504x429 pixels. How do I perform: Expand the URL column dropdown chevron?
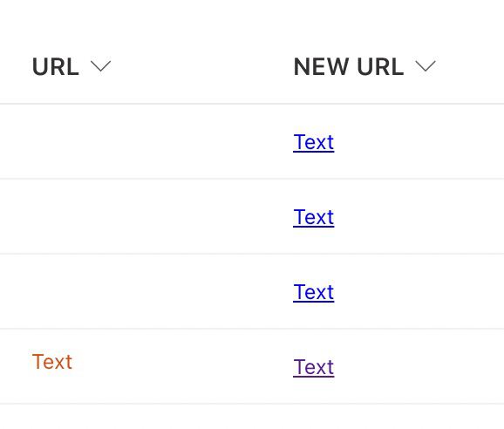tap(100, 66)
